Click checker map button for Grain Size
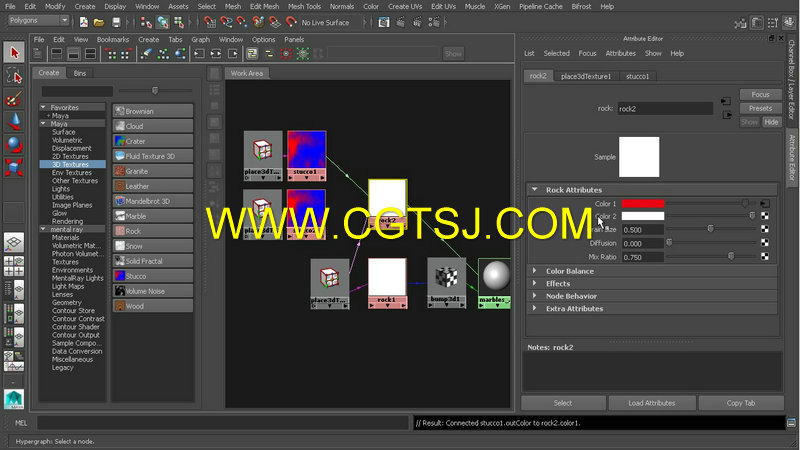The width and height of the screenshot is (800, 450). coord(765,229)
